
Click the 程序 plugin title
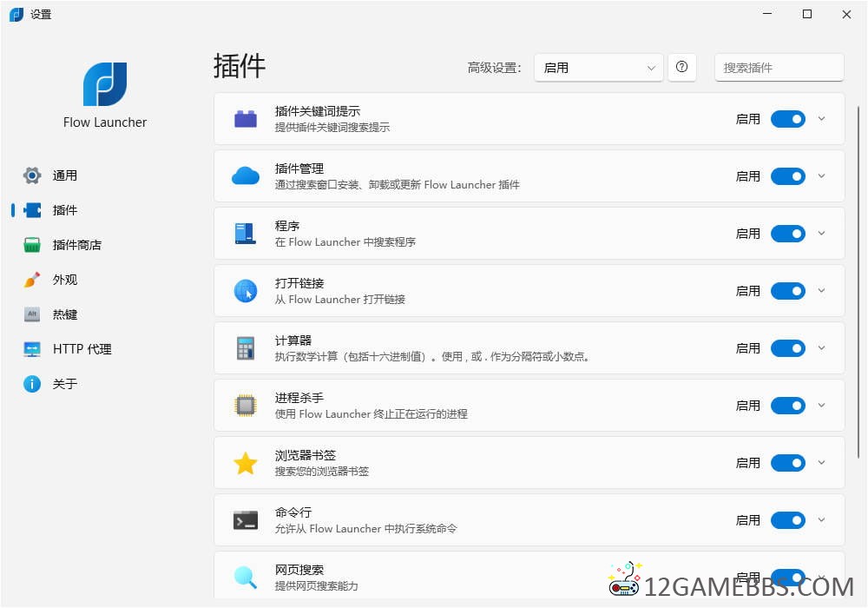[x=287, y=226]
